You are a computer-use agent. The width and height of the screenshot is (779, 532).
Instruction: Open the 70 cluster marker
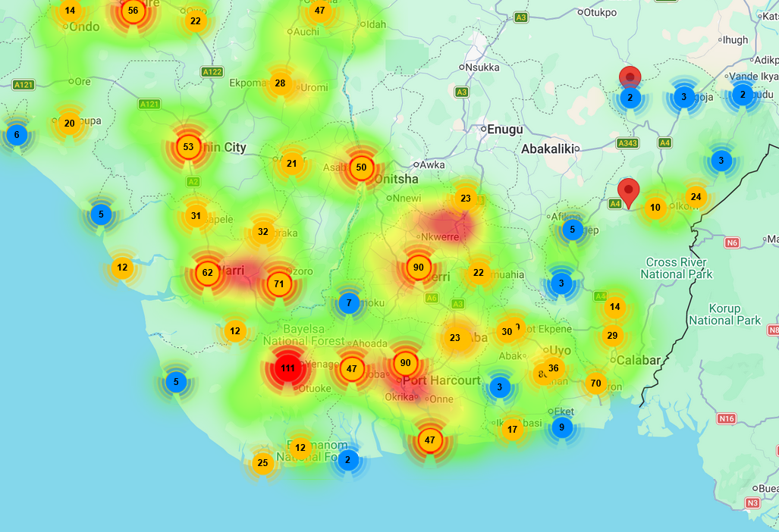click(595, 383)
